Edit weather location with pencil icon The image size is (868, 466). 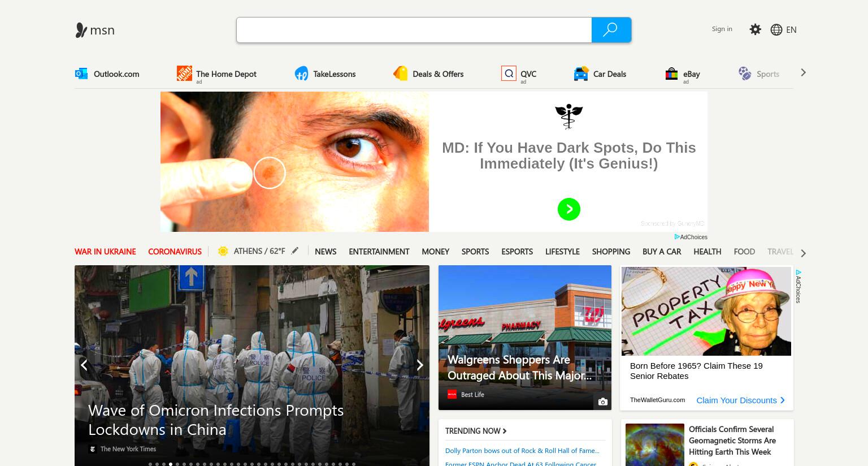click(x=295, y=251)
